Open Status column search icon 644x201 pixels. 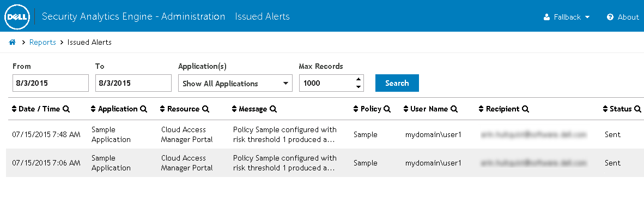click(x=637, y=109)
